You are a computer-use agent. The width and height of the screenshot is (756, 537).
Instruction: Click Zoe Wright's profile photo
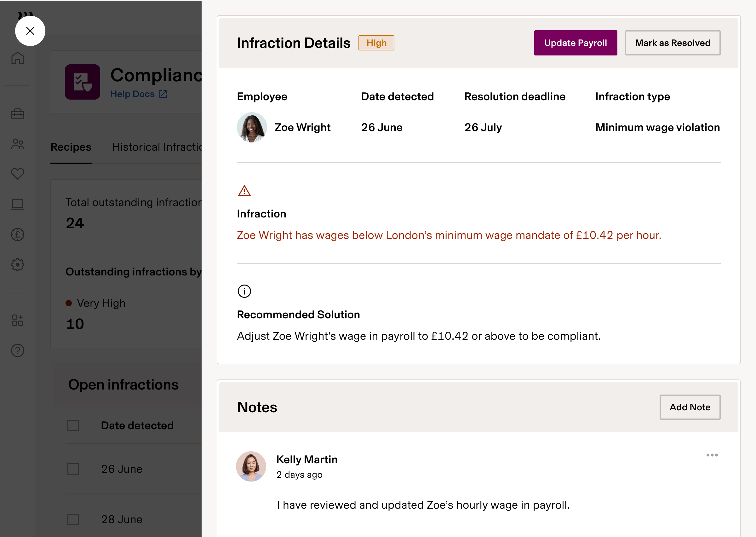(x=252, y=127)
